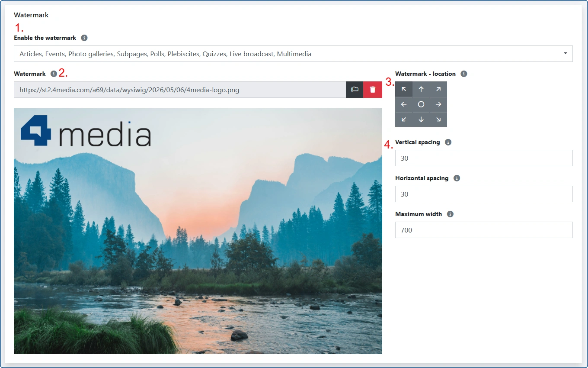This screenshot has height=368, width=588.
Task: Select bottom-center watermark location arrow
Action: (421, 119)
